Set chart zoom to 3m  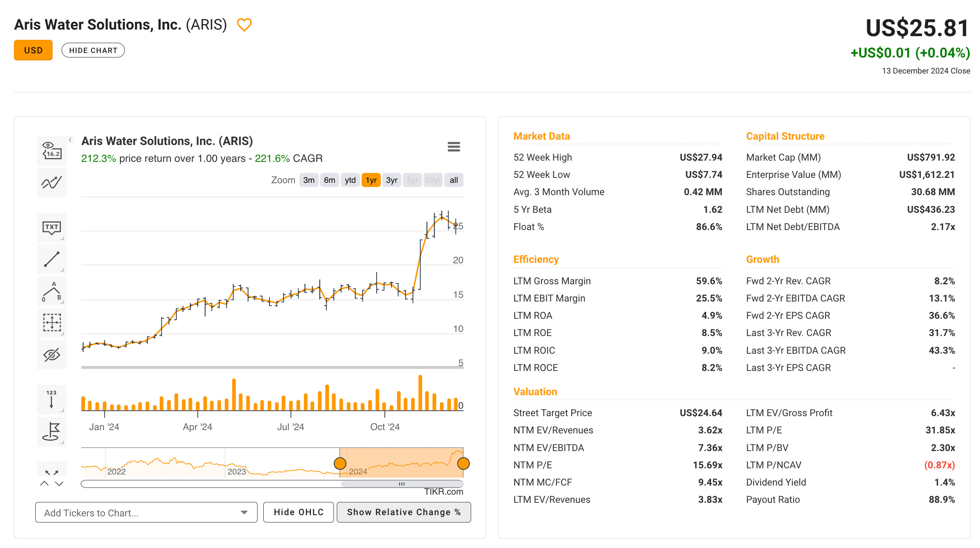(x=309, y=180)
